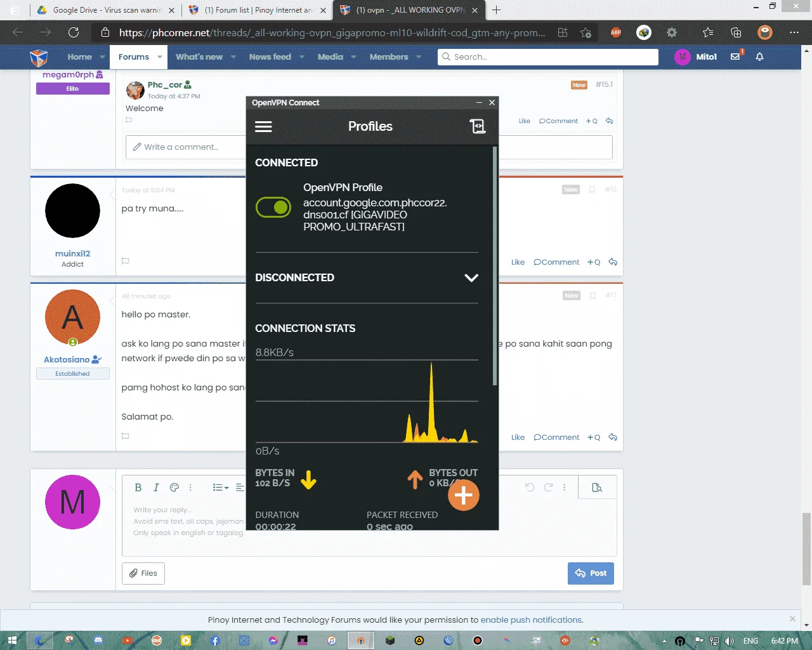Click the browser page vertical scrollbar

[x=806, y=549]
